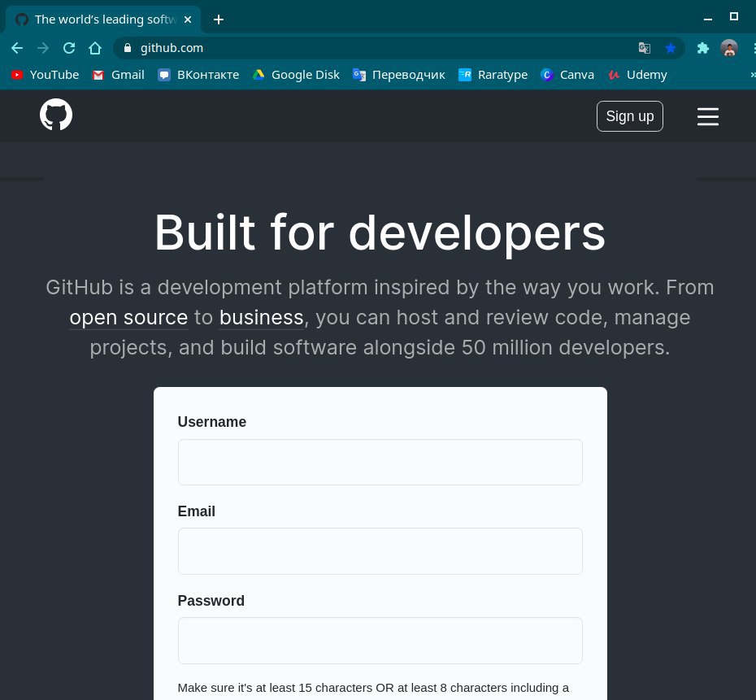Open the Canva bookmark
The height and width of the screenshot is (700, 756).
[x=567, y=75]
